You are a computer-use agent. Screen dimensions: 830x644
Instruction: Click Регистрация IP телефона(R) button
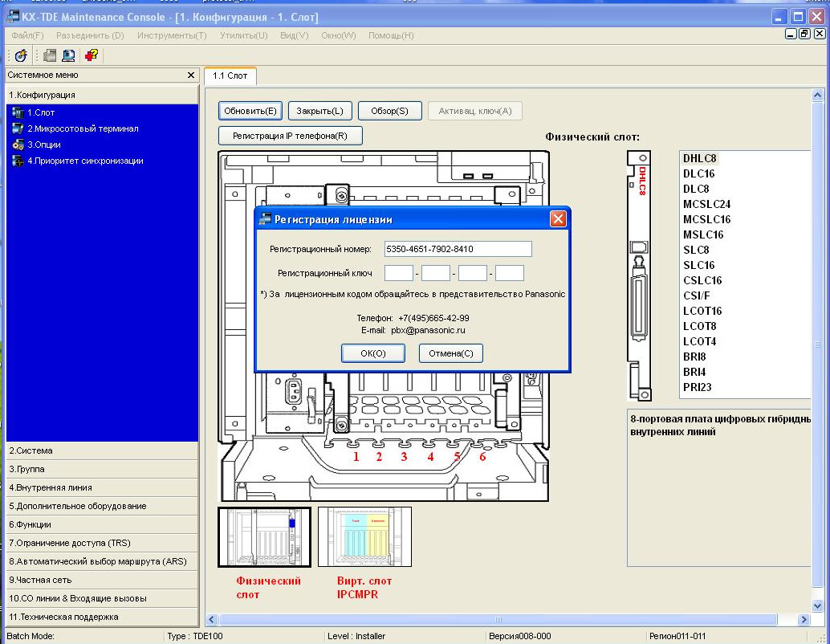pyautogui.click(x=290, y=136)
